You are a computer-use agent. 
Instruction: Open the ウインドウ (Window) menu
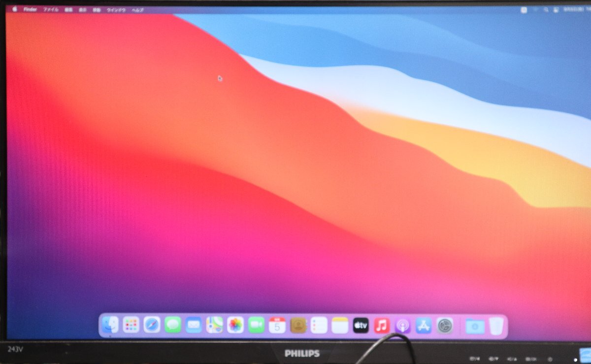(x=116, y=9)
